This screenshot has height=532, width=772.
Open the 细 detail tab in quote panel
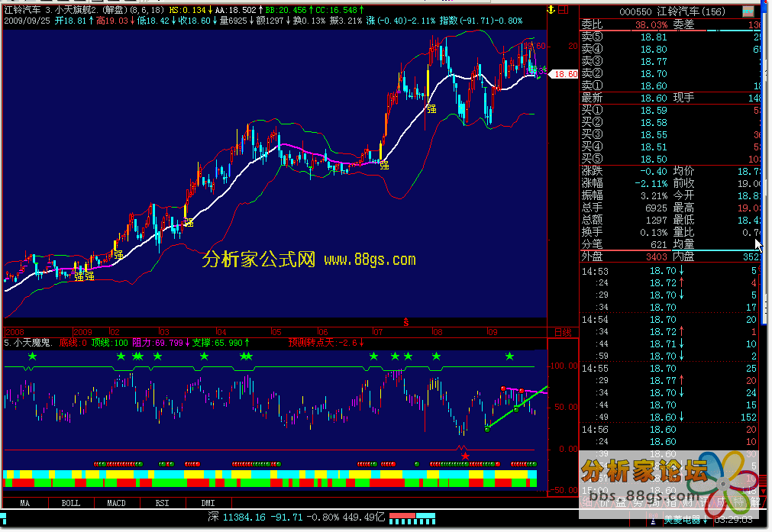[x=587, y=502]
